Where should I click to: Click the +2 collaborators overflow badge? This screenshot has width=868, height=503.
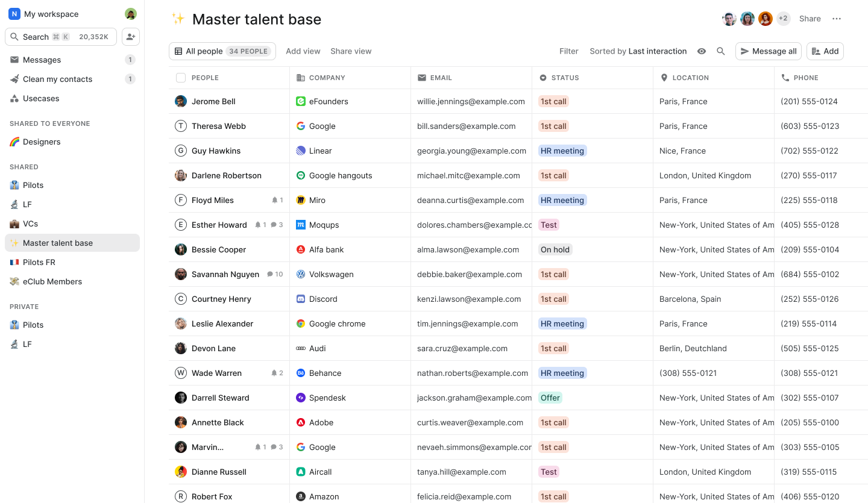pyautogui.click(x=783, y=19)
